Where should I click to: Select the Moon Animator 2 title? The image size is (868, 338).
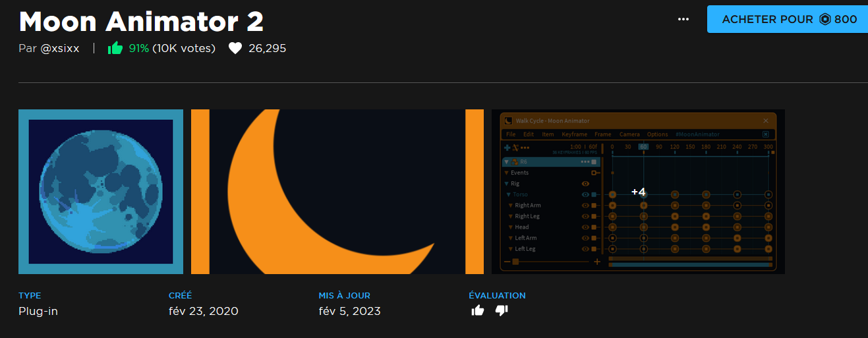141,22
